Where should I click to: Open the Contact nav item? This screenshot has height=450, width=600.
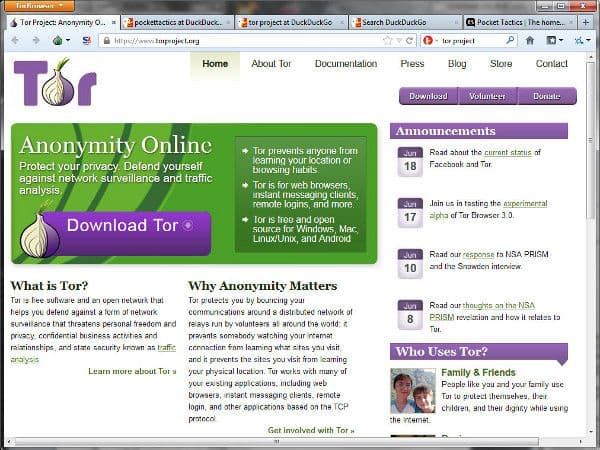[551, 64]
